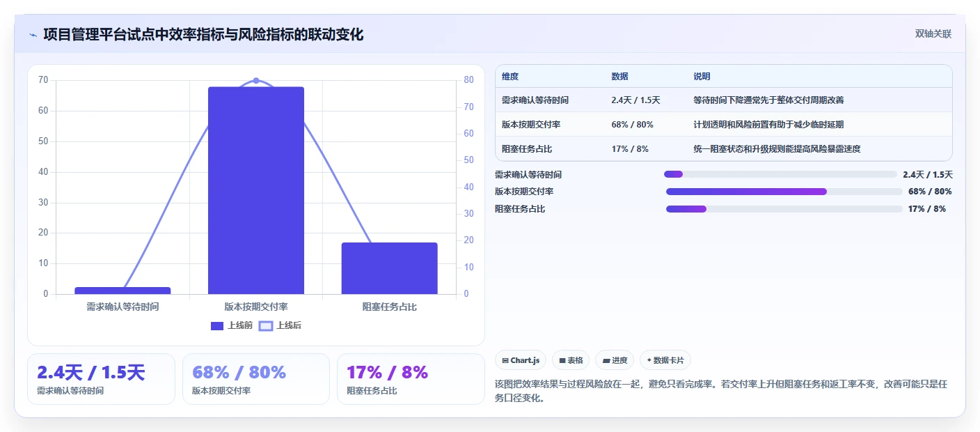The image size is (980, 432).
Task: Click the 表格 tag
Action: click(x=571, y=360)
